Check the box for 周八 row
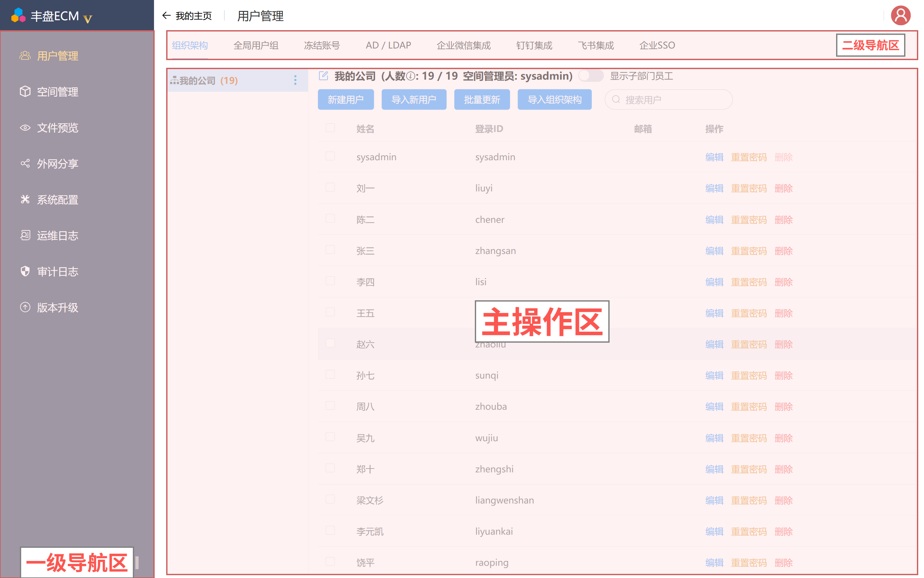 [330, 406]
